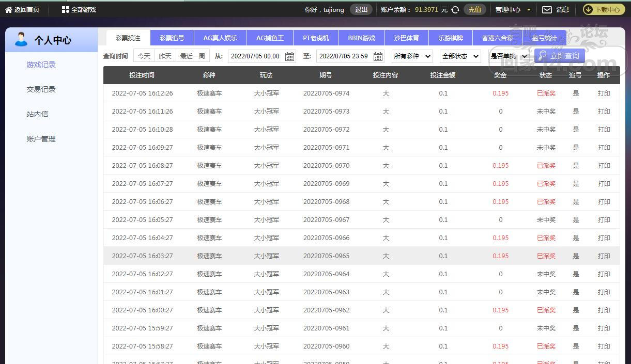Select the 最近一周 time filter

192,56
